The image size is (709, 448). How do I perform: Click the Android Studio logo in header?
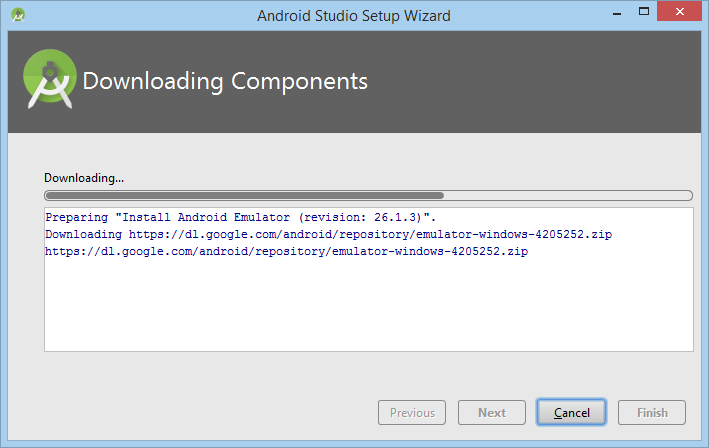pos(50,79)
